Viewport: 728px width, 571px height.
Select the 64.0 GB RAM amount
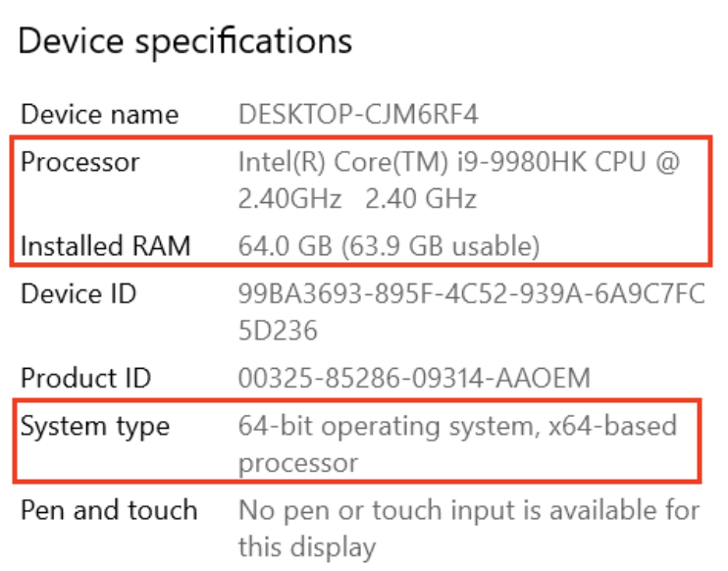[x=282, y=245]
